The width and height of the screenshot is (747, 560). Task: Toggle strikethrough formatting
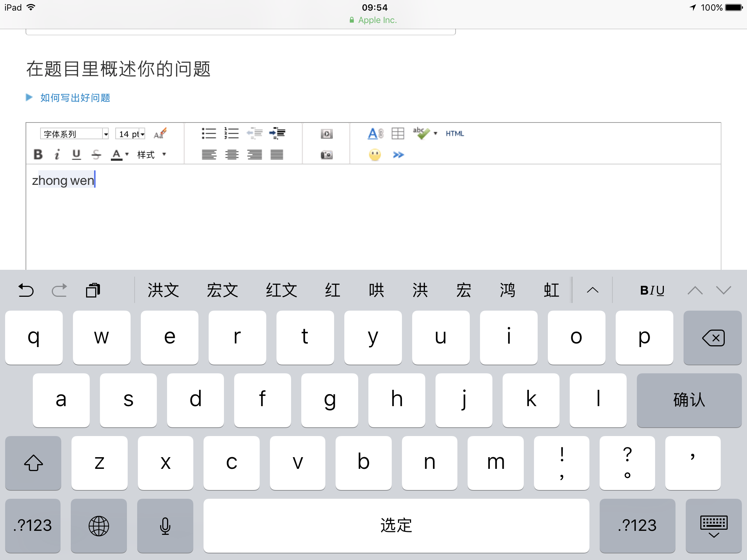[96, 155]
